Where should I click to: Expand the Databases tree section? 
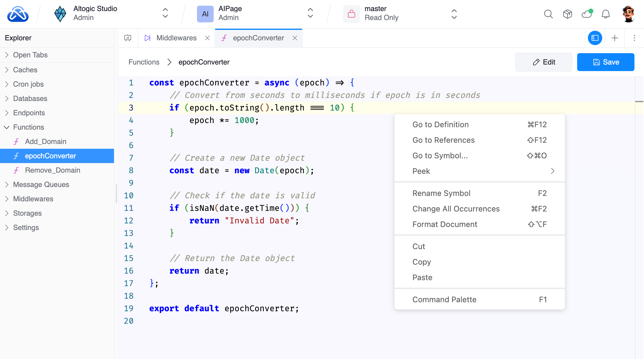point(30,99)
